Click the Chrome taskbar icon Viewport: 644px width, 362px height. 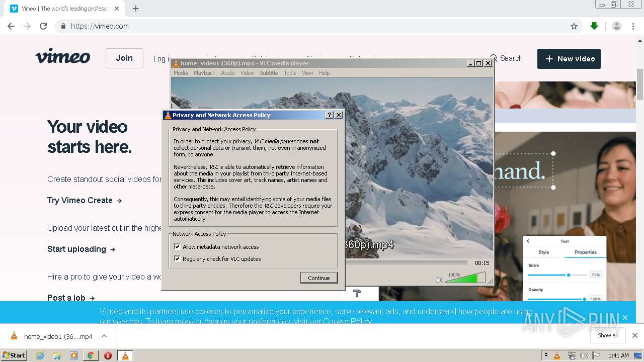pyautogui.click(x=91, y=355)
